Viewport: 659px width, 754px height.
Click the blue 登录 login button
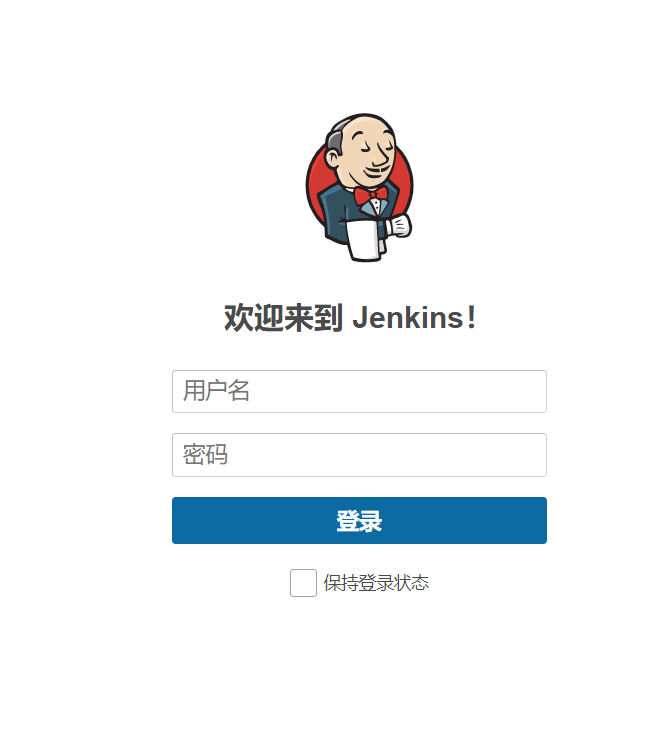click(x=359, y=520)
